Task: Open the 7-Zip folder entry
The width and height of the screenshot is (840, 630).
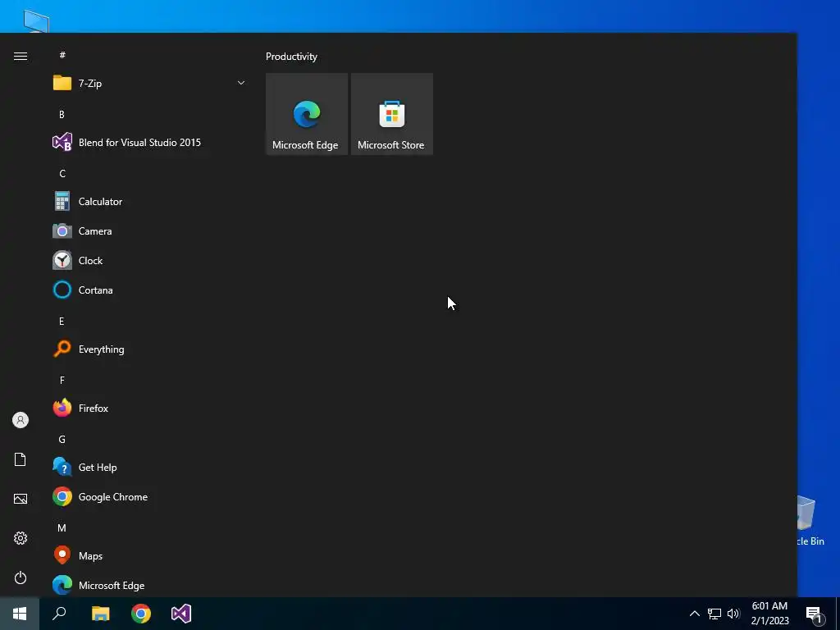Action: tap(149, 83)
